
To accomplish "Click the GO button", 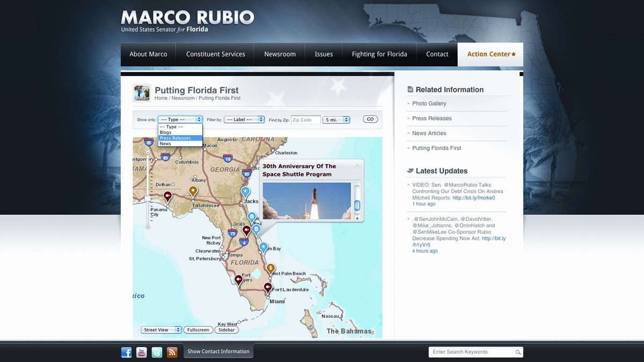I will pyautogui.click(x=370, y=119).
